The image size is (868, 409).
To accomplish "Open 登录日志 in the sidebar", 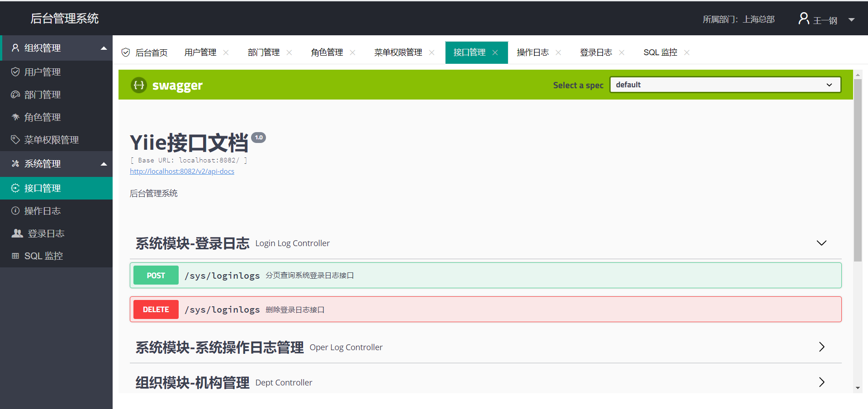I will pos(56,233).
